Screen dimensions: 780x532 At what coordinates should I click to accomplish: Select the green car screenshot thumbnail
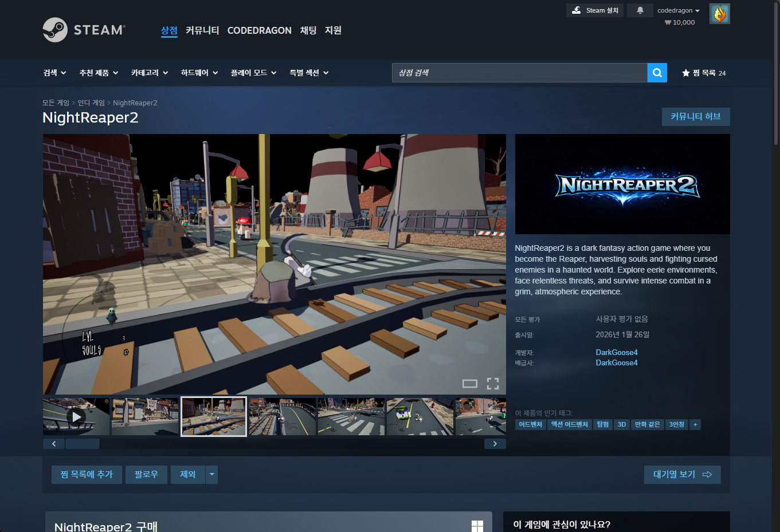[x=420, y=416]
